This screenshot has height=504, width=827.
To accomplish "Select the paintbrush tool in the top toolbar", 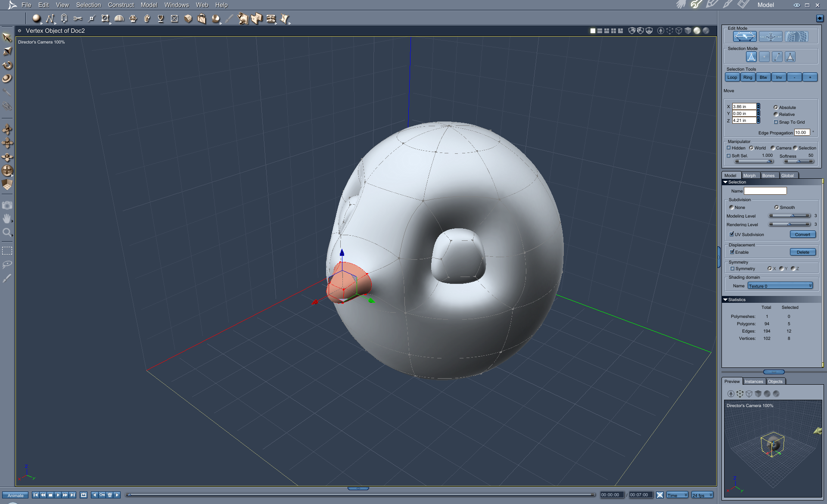I will coord(230,19).
